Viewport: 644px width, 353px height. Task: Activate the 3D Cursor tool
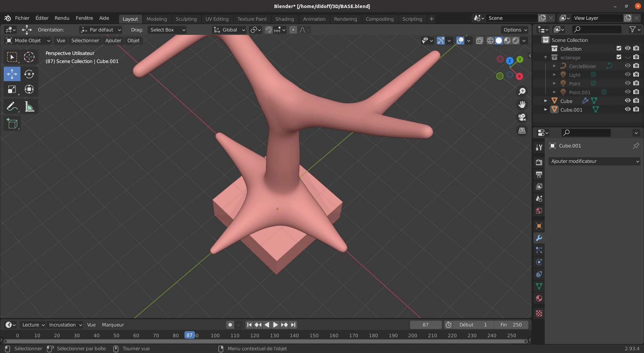(x=29, y=57)
